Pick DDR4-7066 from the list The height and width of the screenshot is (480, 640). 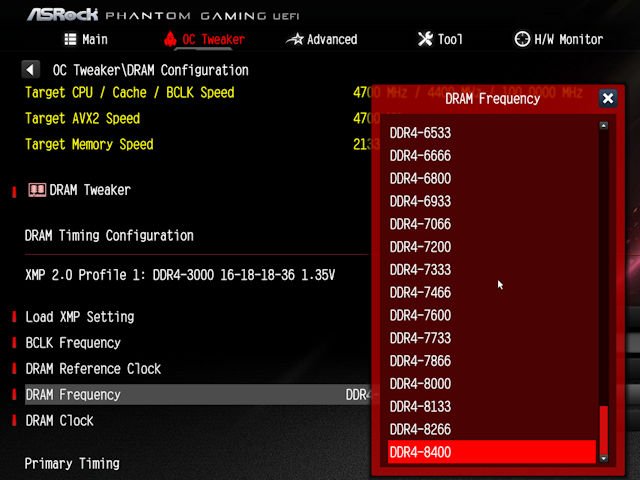click(x=492, y=224)
